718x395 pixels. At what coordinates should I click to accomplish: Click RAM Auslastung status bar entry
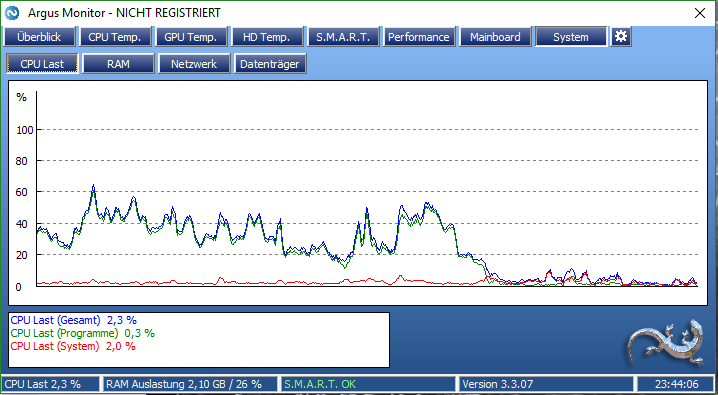point(190,384)
